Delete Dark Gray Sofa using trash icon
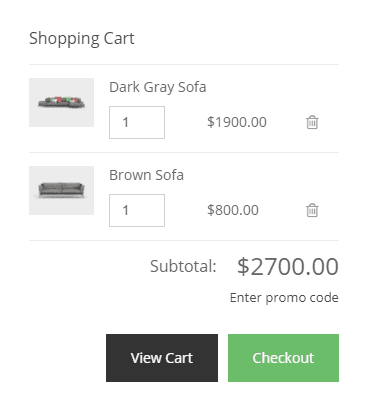The height and width of the screenshot is (409, 367). (312, 122)
